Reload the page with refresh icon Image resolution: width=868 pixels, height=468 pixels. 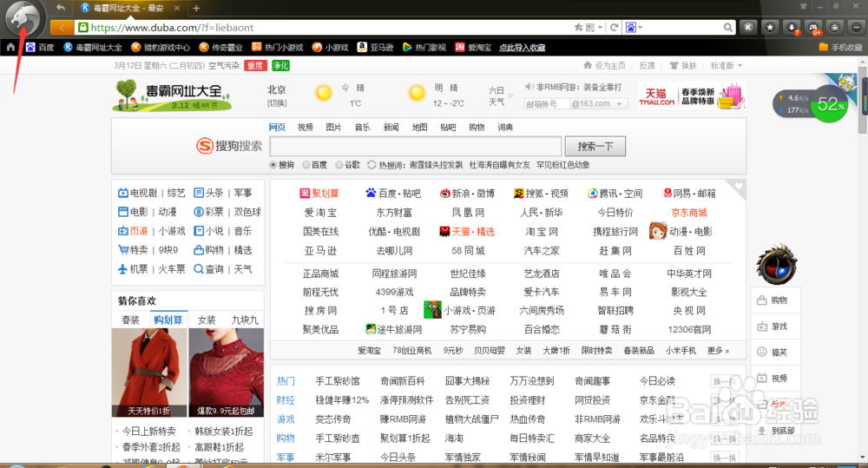[614, 27]
